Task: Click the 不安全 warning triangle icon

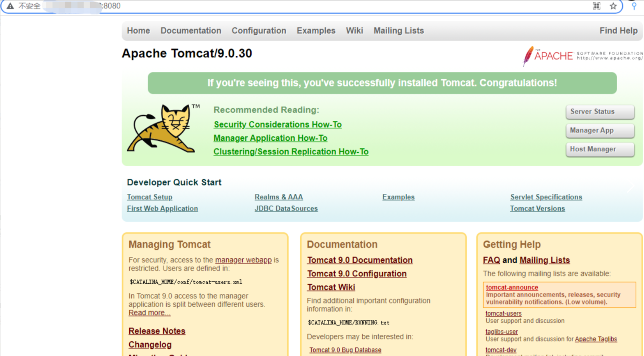Action: (x=10, y=6)
